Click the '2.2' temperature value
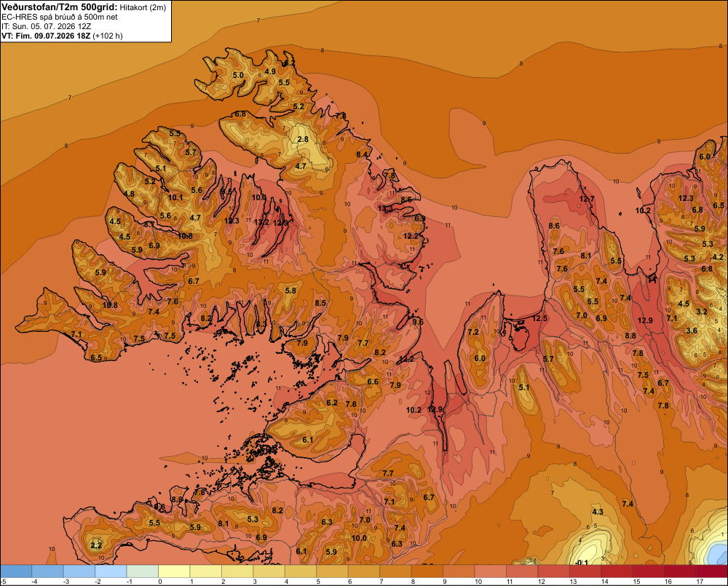Image resolution: width=728 pixels, height=586 pixels. coord(96,545)
